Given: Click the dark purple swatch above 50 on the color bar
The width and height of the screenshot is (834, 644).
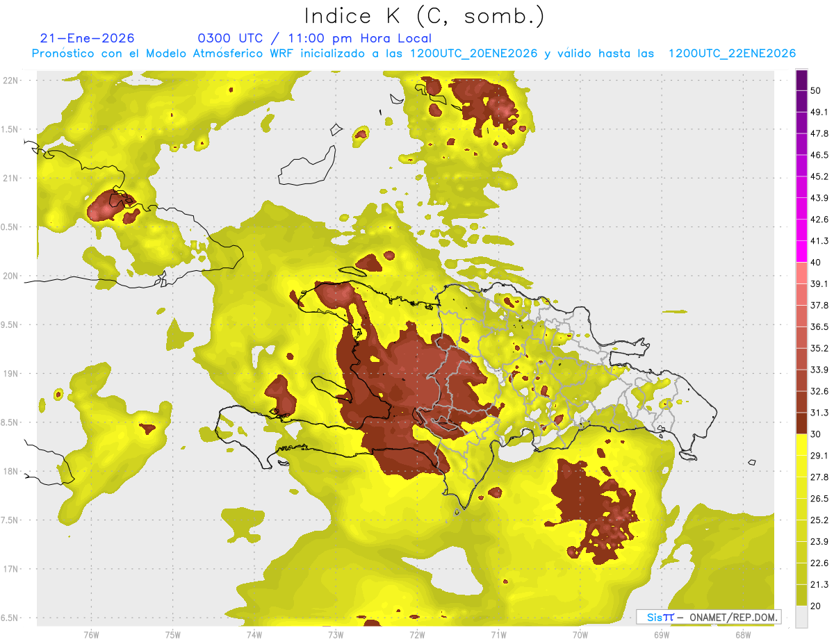Looking at the screenshot, I should coord(801,80).
